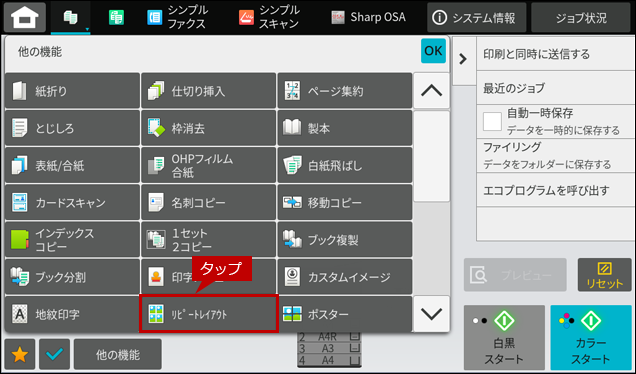Confirm with the OK button
This screenshot has width=636, height=374.
[x=433, y=51]
